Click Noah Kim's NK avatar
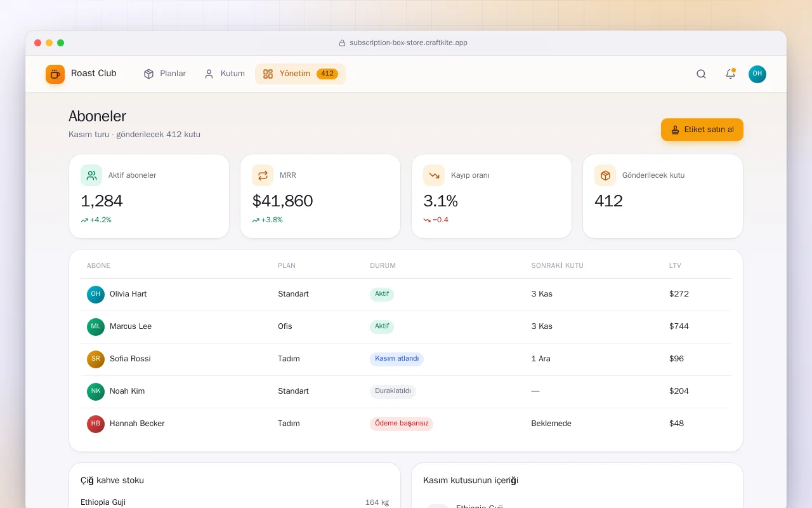Viewport: 812px width, 508px height. pyautogui.click(x=96, y=391)
